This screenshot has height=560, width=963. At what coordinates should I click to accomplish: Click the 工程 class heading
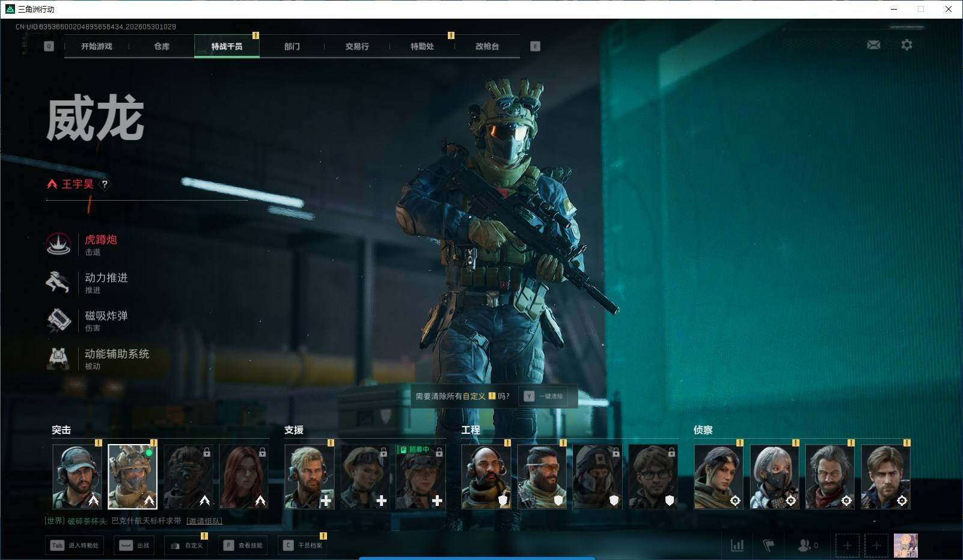pyautogui.click(x=471, y=430)
